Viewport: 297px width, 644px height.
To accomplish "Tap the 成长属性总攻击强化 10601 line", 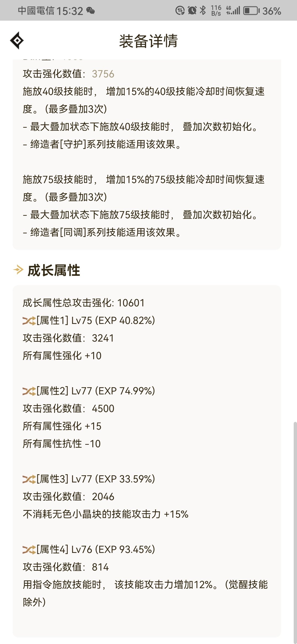I will (x=84, y=303).
